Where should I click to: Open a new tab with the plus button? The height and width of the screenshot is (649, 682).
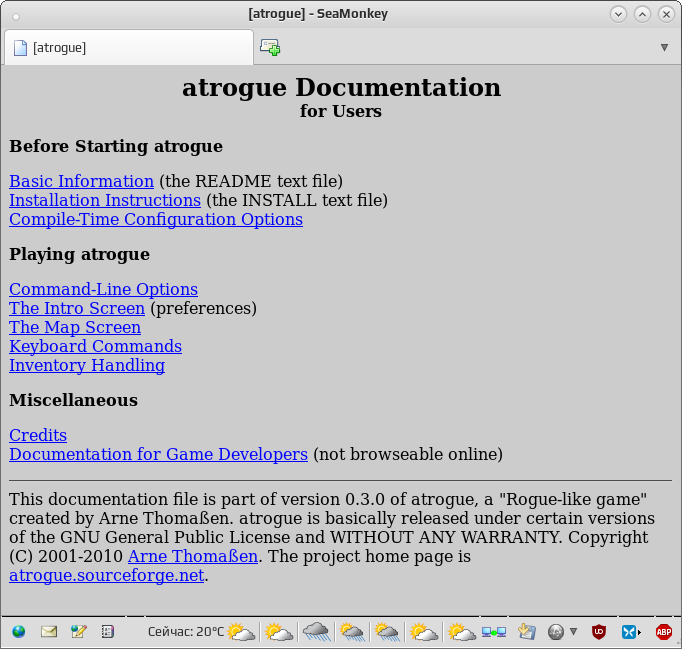click(270, 47)
